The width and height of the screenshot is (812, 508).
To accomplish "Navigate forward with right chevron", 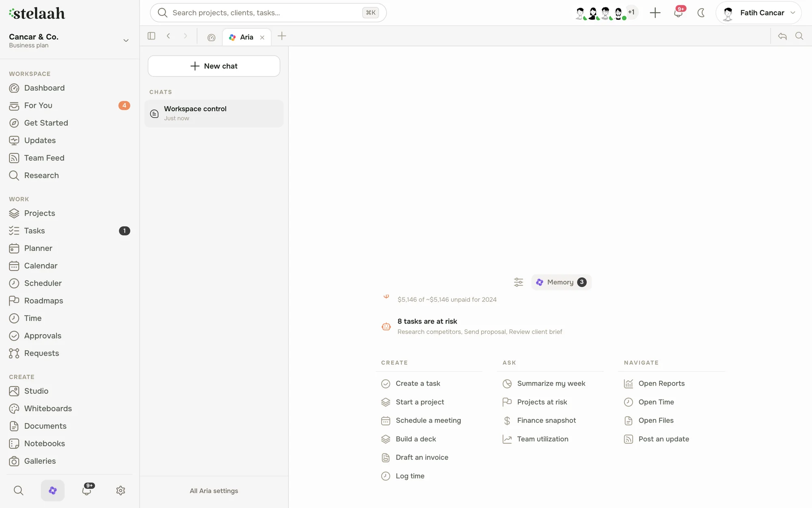I will pyautogui.click(x=186, y=36).
